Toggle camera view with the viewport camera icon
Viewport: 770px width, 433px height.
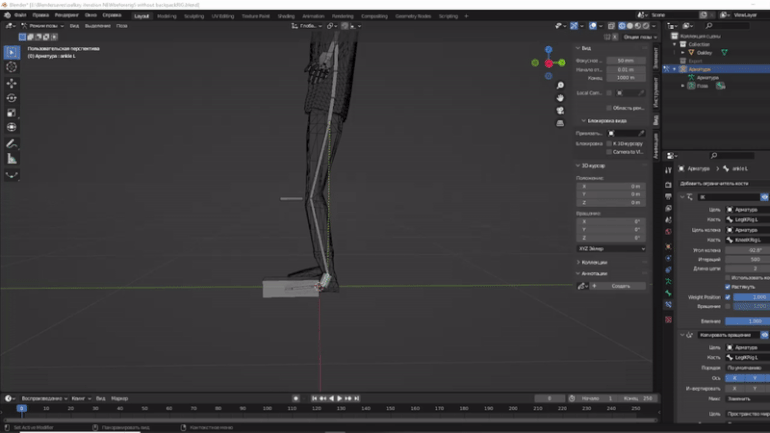(x=560, y=110)
